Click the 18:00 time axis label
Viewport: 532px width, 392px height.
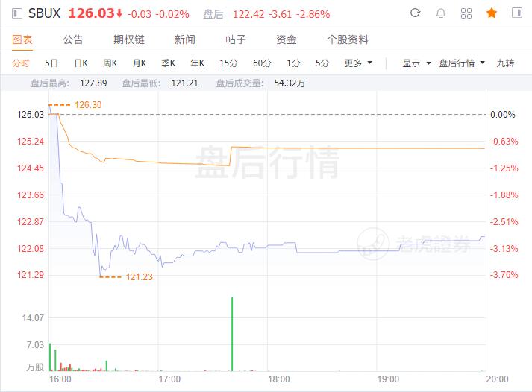278,379
